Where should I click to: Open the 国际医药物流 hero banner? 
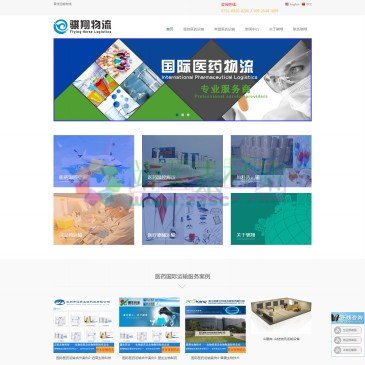coord(183,79)
